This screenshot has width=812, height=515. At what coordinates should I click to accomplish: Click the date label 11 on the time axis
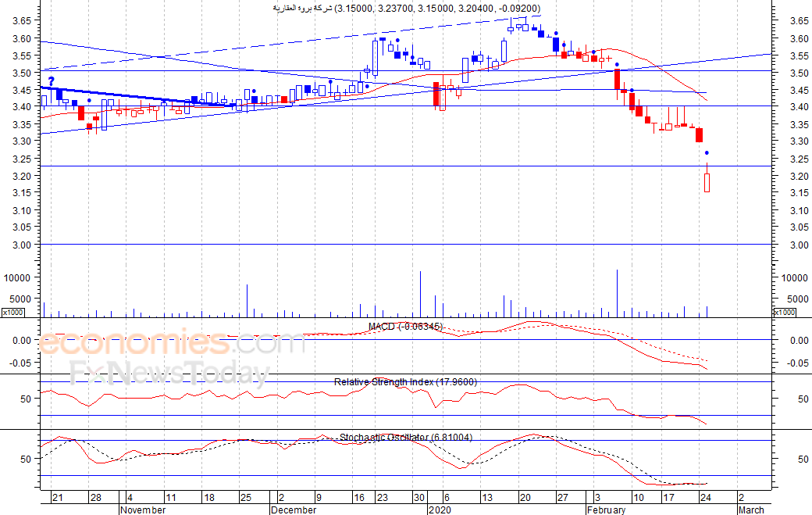coord(171,497)
